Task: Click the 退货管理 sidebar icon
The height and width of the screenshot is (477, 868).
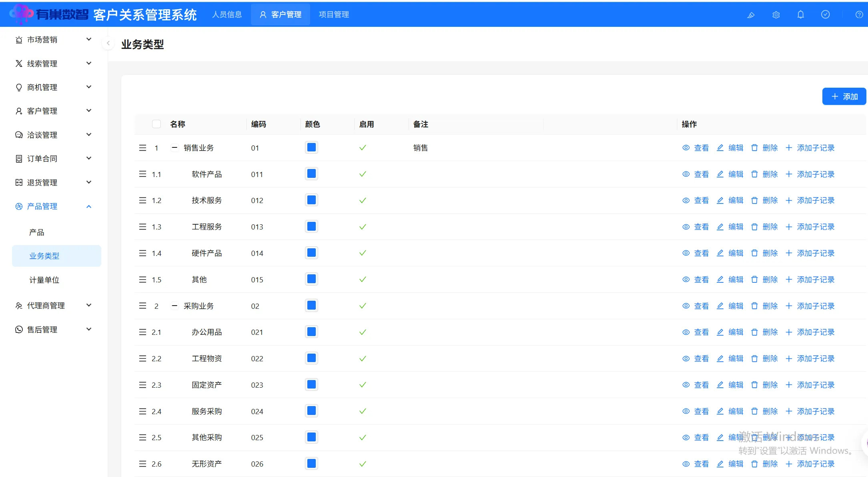Action: (19, 183)
